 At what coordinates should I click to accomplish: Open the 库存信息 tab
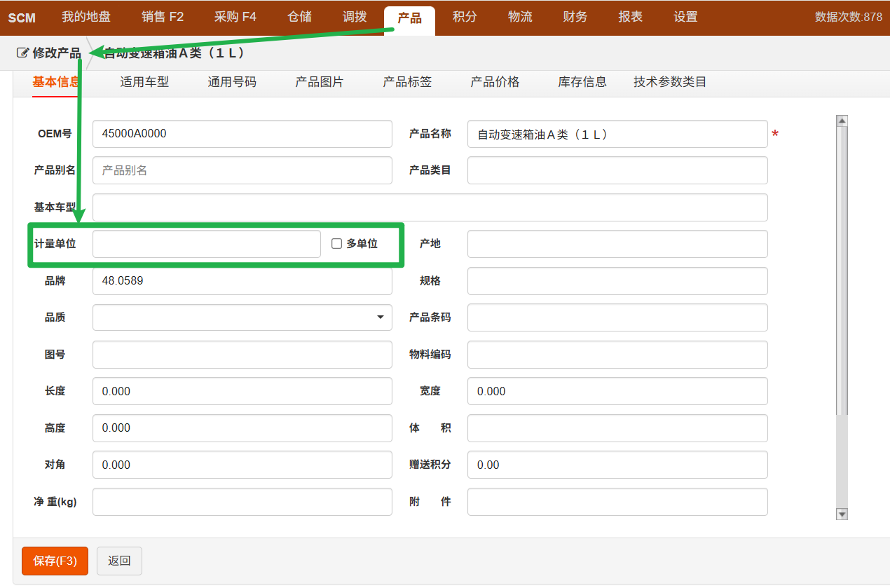(582, 82)
